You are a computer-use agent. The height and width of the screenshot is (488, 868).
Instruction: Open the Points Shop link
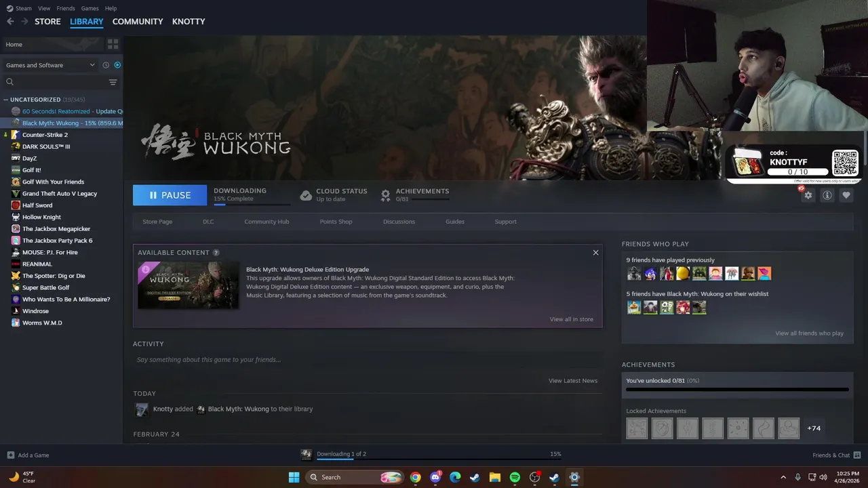[x=336, y=222]
